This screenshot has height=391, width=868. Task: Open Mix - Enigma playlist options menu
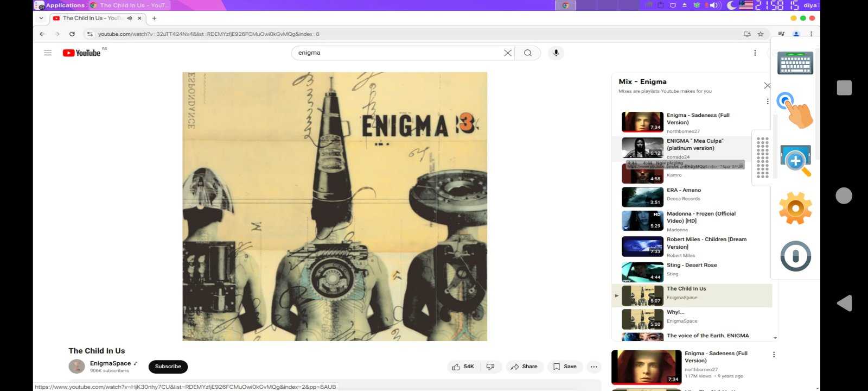point(767,102)
